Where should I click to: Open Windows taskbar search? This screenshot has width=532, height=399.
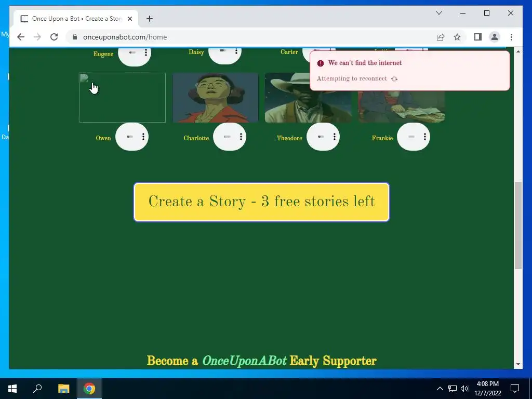pyautogui.click(x=37, y=389)
